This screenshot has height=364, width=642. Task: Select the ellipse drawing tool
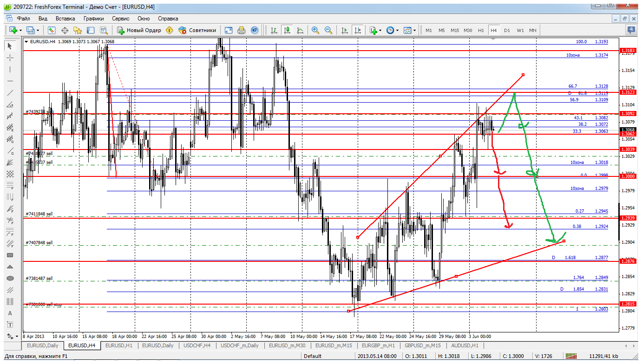click(10, 278)
